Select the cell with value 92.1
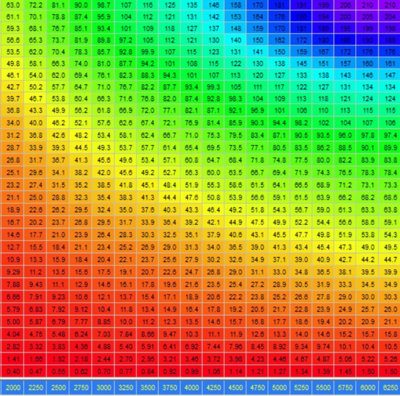Image resolution: width=400 pixels, height=396 pixels. [x=236, y=110]
